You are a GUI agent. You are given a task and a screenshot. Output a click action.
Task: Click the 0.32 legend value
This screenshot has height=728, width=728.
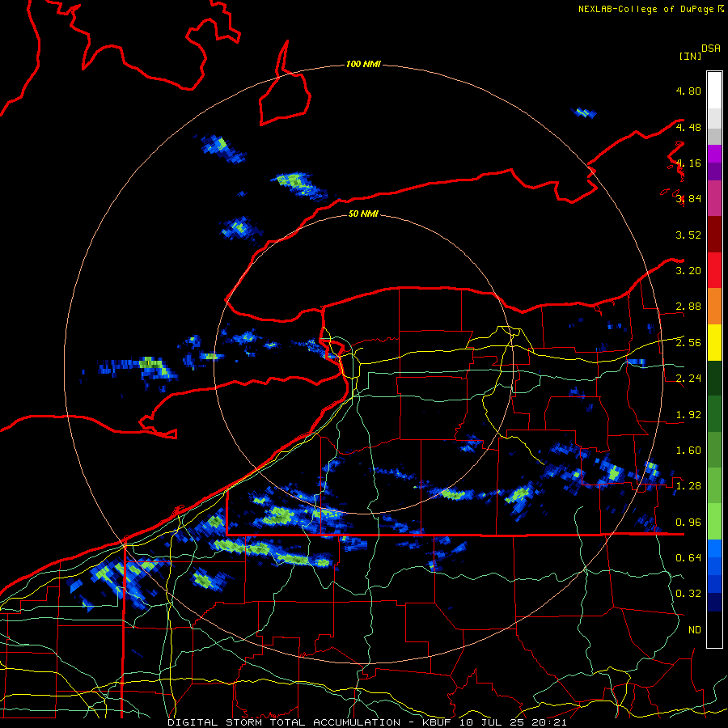pos(688,594)
